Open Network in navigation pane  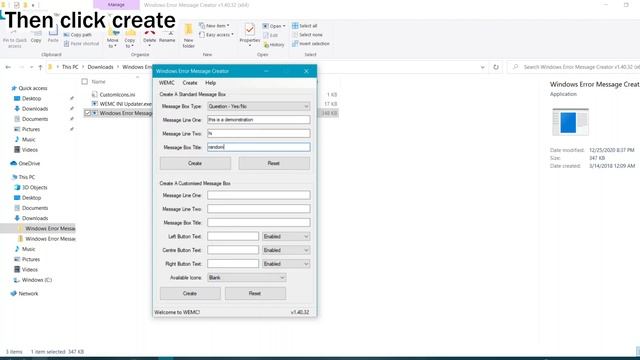pyautogui.click(x=28, y=293)
